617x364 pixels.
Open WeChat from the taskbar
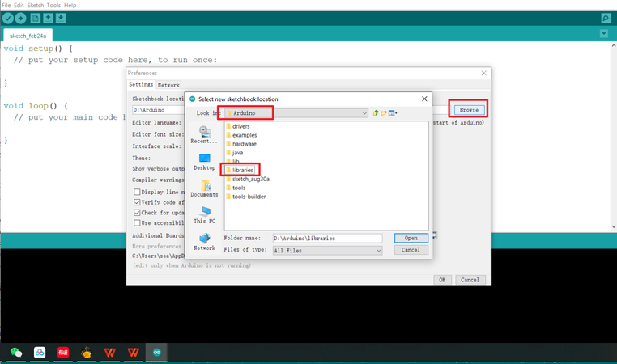pyautogui.click(x=16, y=353)
